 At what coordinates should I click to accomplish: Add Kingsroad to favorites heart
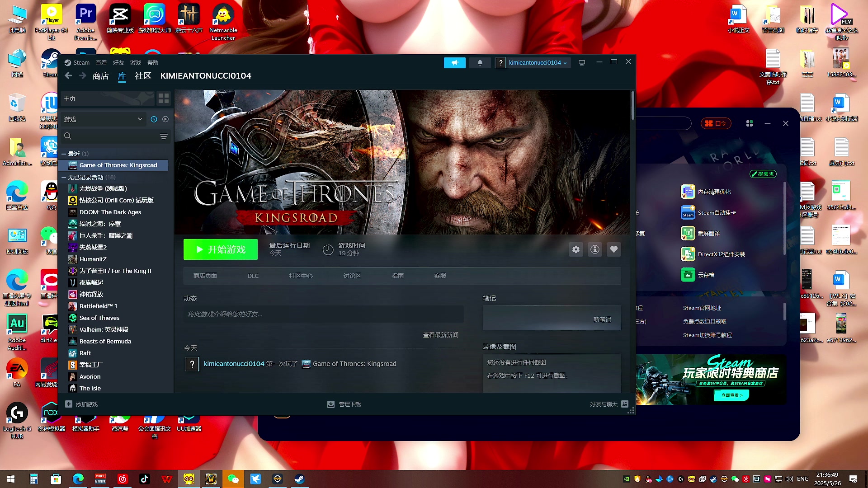pos(614,249)
